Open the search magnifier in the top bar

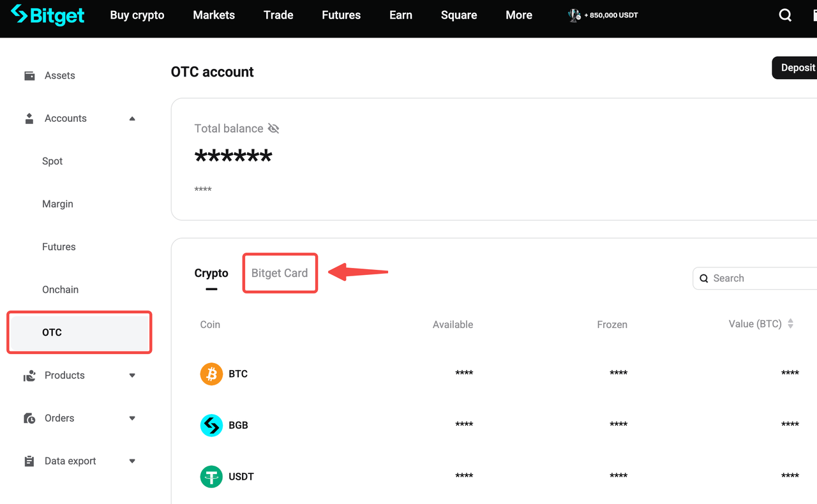click(x=784, y=15)
